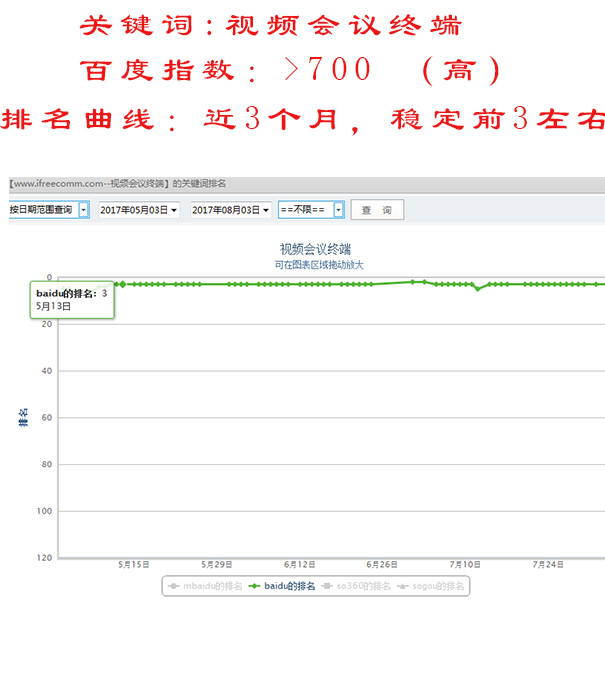Toggle baidu的排名 series in legend

pyautogui.click(x=290, y=586)
